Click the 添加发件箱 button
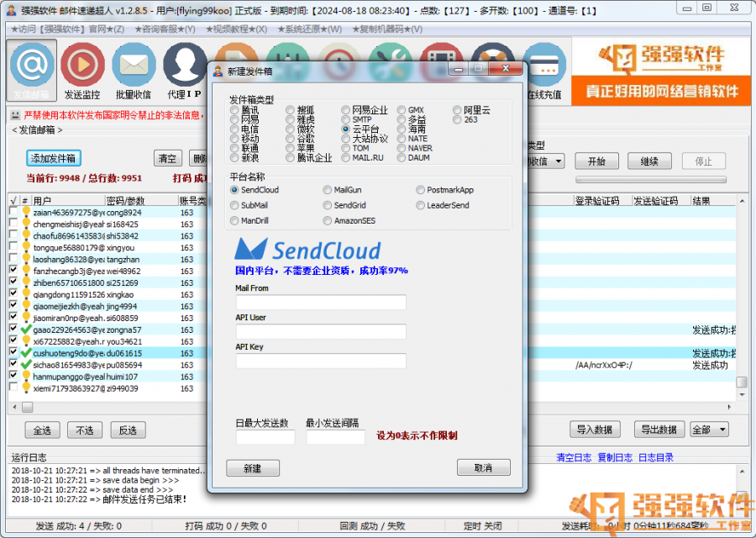This screenshot has height=538, width=756. point(53,158)
